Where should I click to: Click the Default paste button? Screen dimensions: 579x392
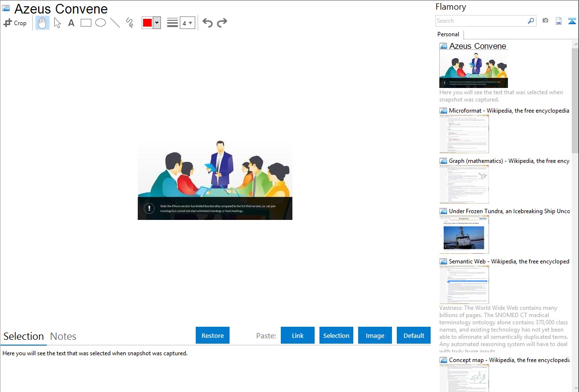coord(414,335)
